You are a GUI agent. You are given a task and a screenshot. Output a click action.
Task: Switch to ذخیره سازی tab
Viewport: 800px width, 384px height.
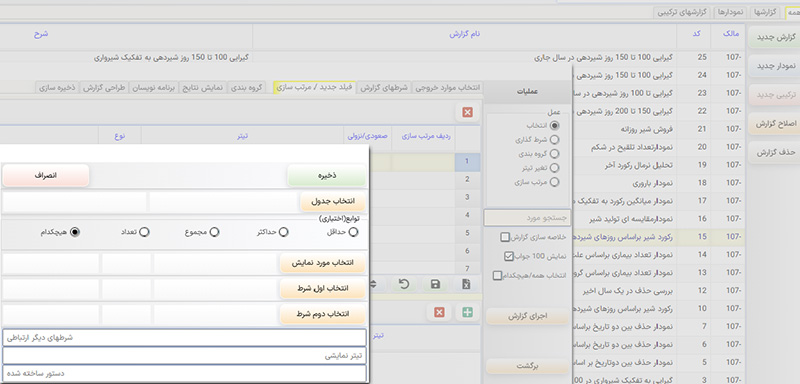point(58,87)
